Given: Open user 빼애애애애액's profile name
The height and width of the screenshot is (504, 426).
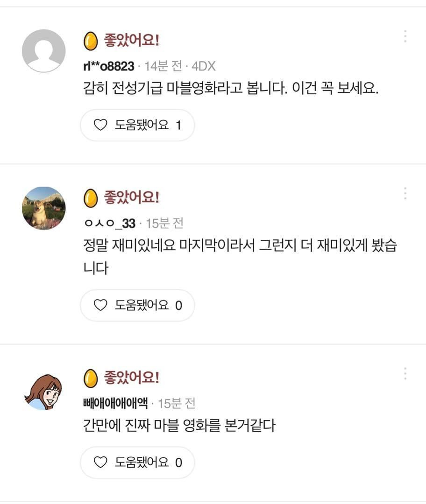Looking at the screenshot, I should tap(115, 403).
